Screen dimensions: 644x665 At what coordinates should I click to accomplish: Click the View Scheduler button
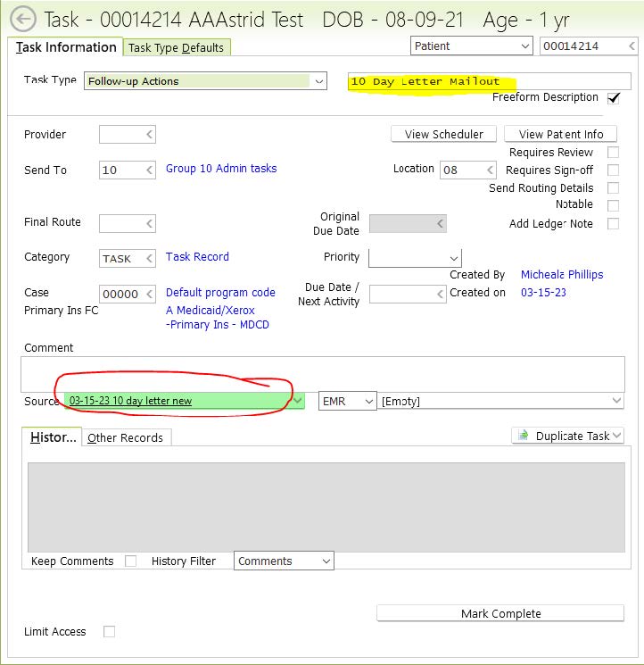click(x=443, y=134)
